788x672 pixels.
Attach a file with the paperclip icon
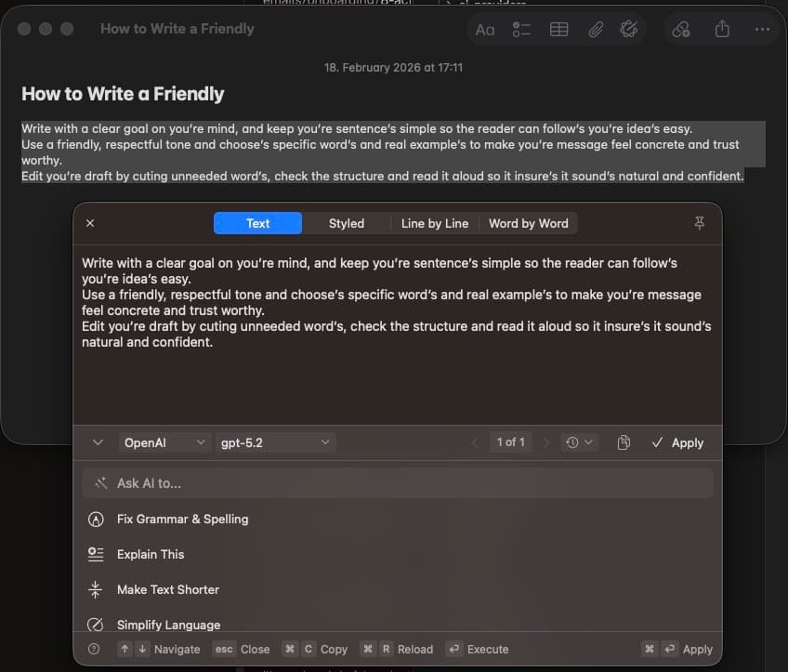pos(595,29)
